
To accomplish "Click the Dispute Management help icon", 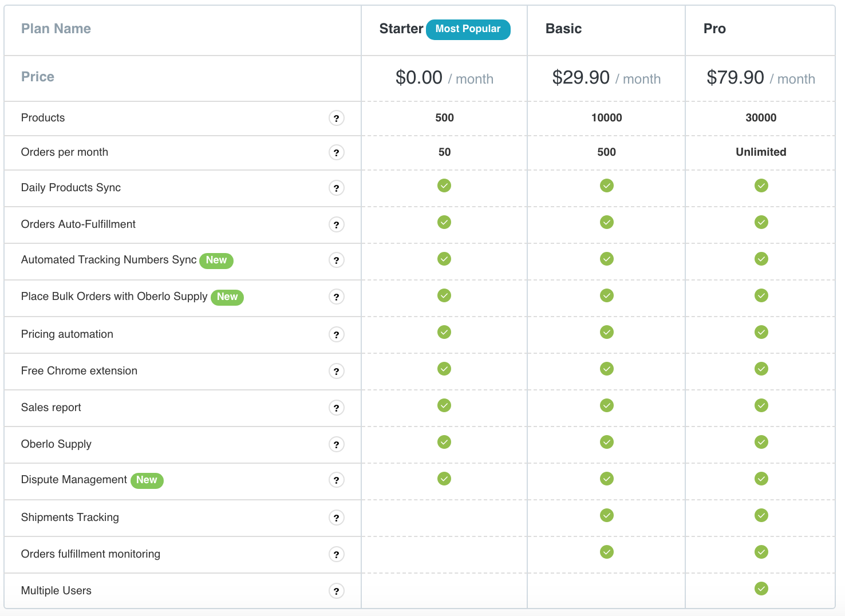I will [x=337, y=480].
